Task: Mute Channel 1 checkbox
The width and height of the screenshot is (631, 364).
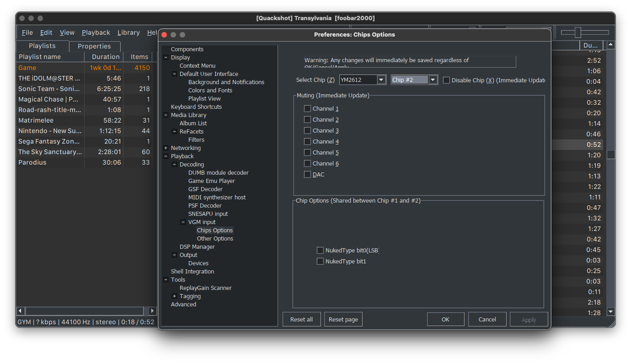Action: (307, 109)
